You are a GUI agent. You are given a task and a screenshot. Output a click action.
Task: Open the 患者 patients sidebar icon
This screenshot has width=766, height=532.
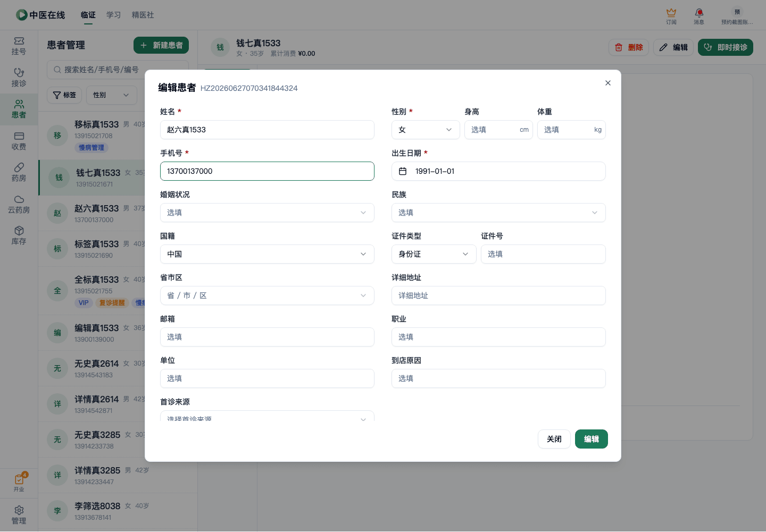pos(19,109)
